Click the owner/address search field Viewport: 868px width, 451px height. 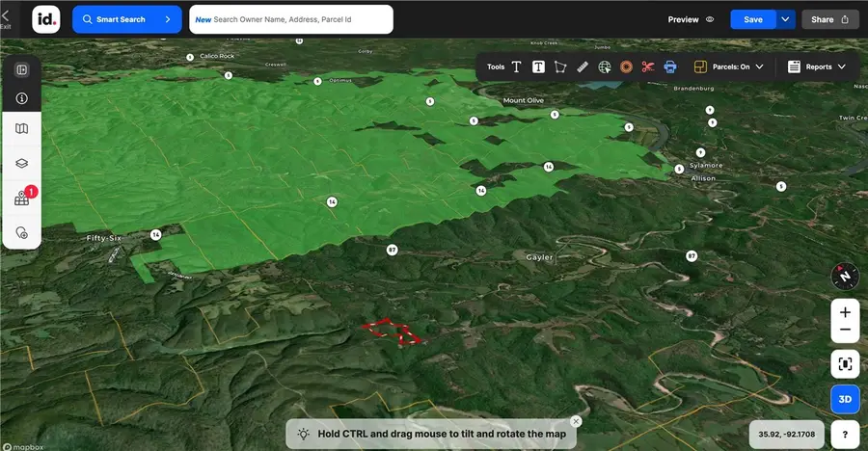290,19
